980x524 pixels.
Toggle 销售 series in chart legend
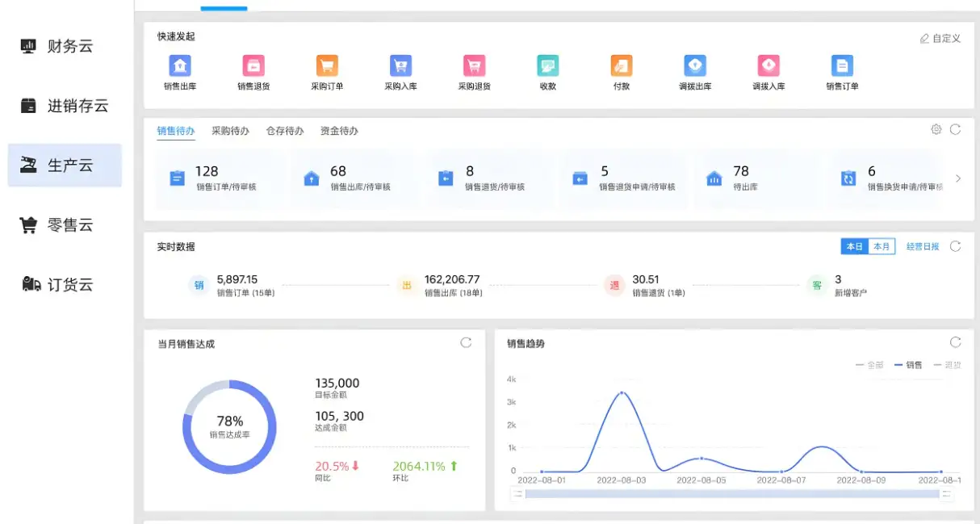(x=909, y=365)
